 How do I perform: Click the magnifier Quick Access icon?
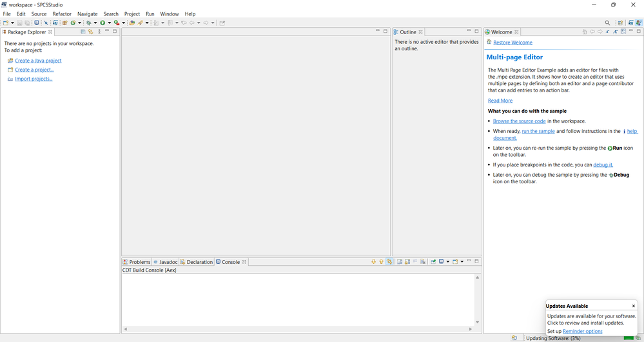(607, 23)
